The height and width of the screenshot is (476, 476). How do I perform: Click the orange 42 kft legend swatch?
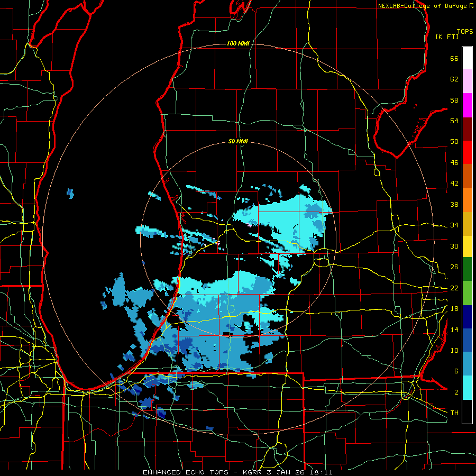[467, 200]
